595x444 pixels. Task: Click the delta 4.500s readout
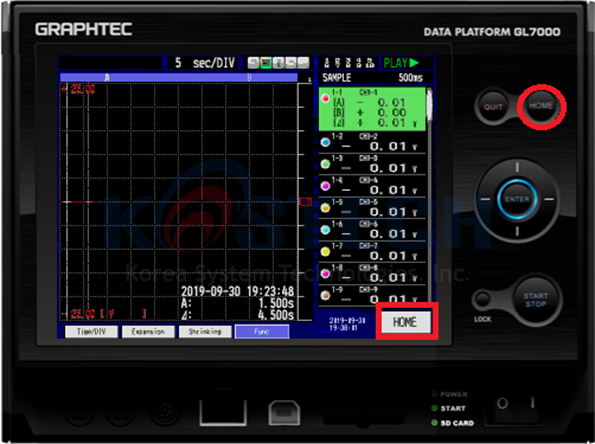(238, 315)
